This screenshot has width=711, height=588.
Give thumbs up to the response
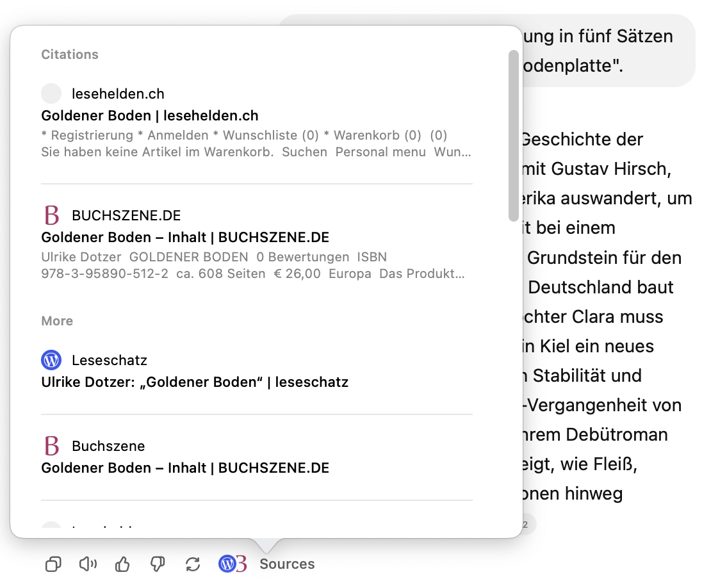pos(122,564)
